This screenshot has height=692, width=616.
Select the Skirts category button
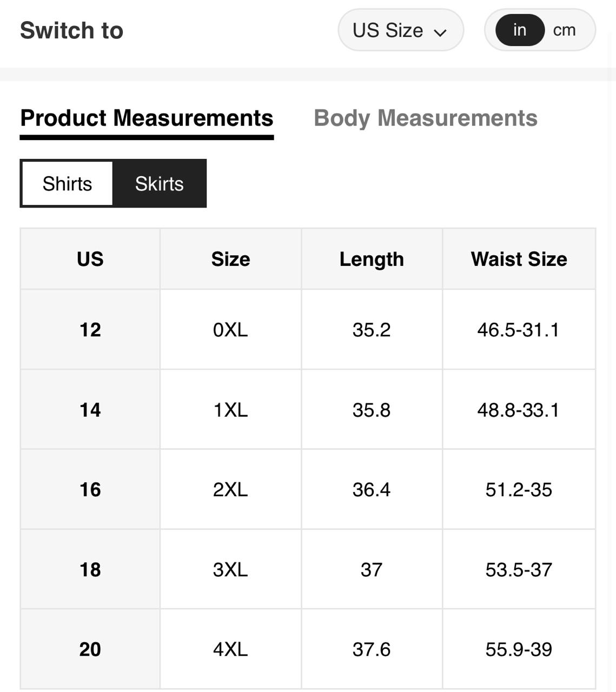[160, 184]
